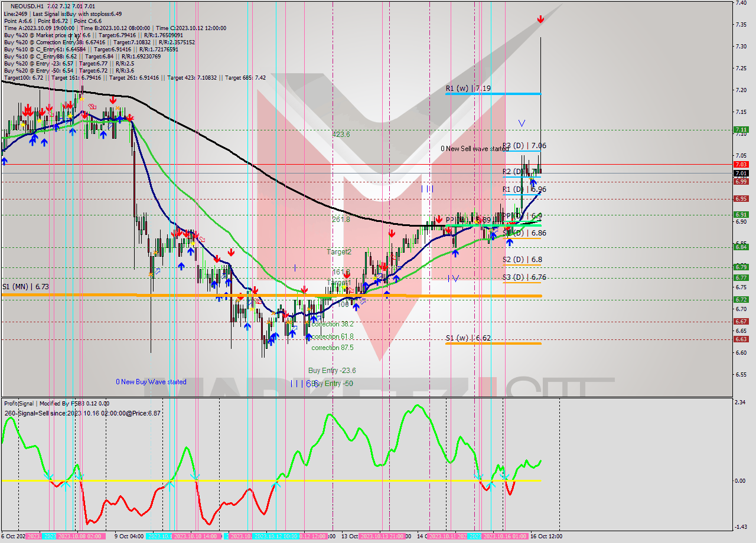Click the -1.43 indicator scale value
756x543 pixels.
[741, 527]
